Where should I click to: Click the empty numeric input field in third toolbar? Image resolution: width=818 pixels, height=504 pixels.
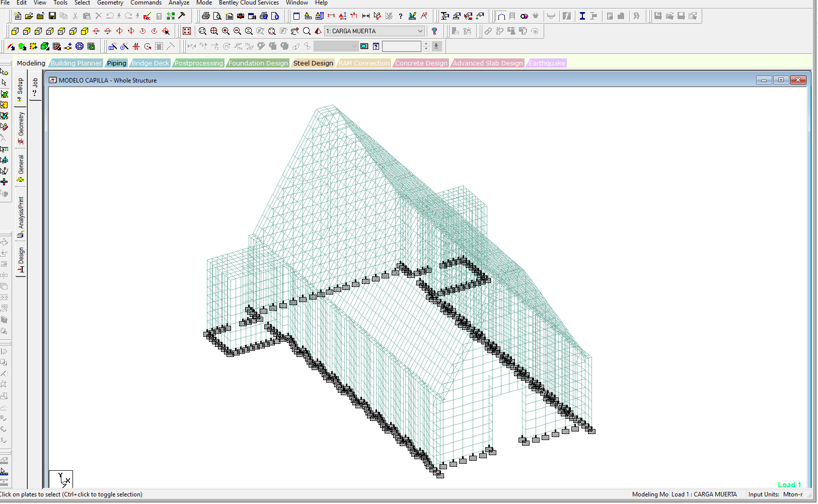tap(402, 46)
